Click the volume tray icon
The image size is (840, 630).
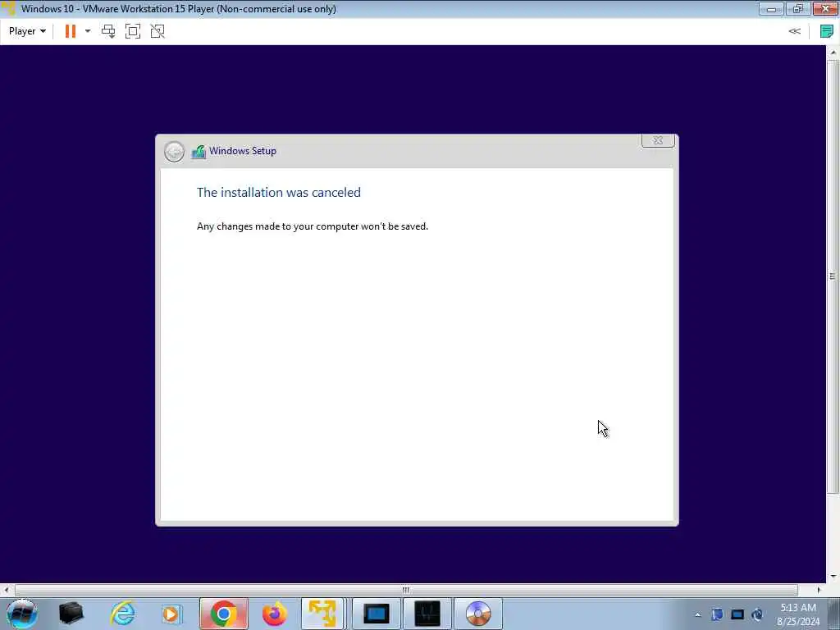pyautogui.click(x=757, y=614)
